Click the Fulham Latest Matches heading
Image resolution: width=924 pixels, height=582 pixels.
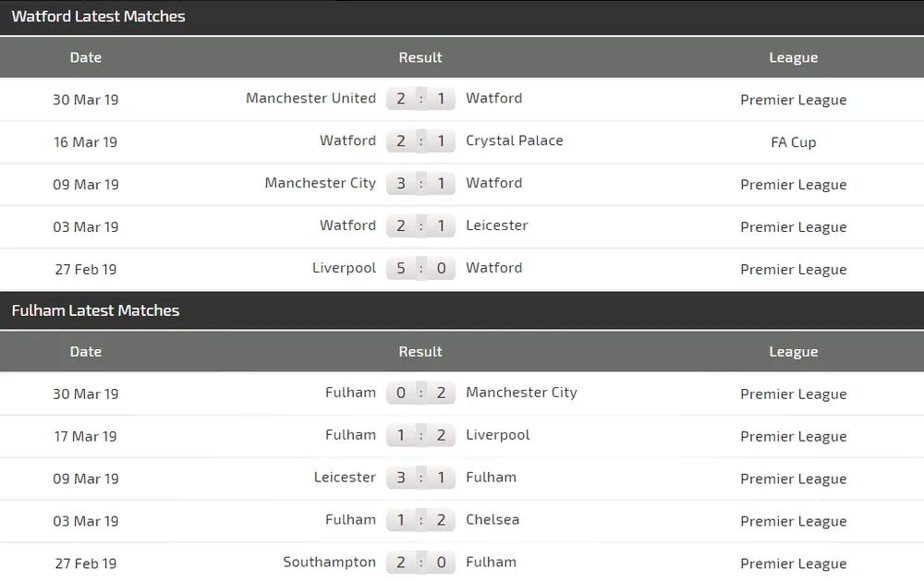pyautogui.click(x=95, y=310)
